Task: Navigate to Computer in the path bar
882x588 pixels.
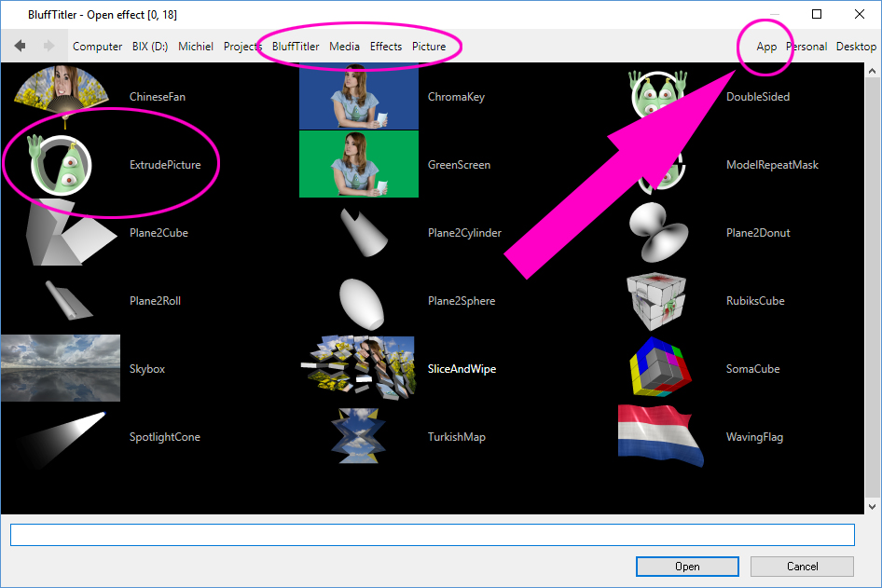Action: (97, 46)
